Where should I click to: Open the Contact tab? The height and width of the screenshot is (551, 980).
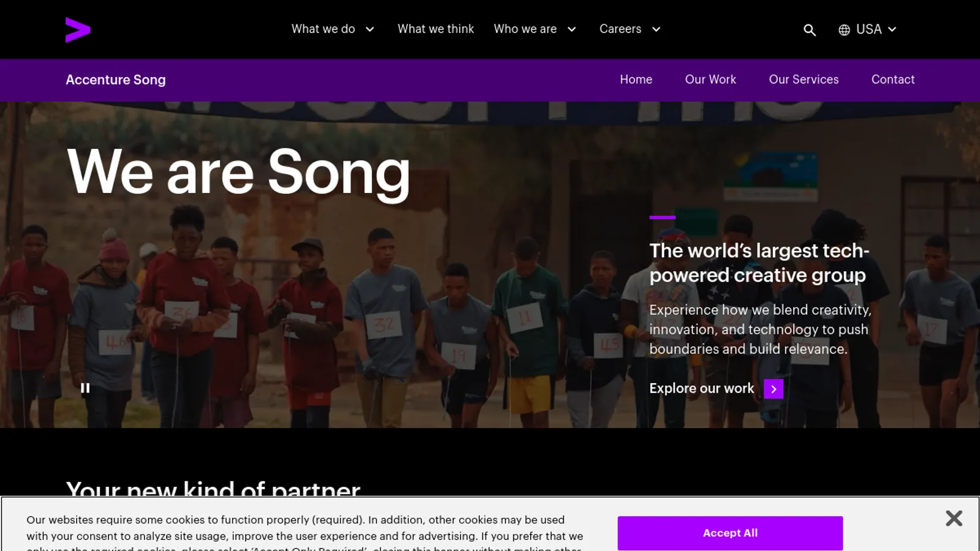[893, 80]
